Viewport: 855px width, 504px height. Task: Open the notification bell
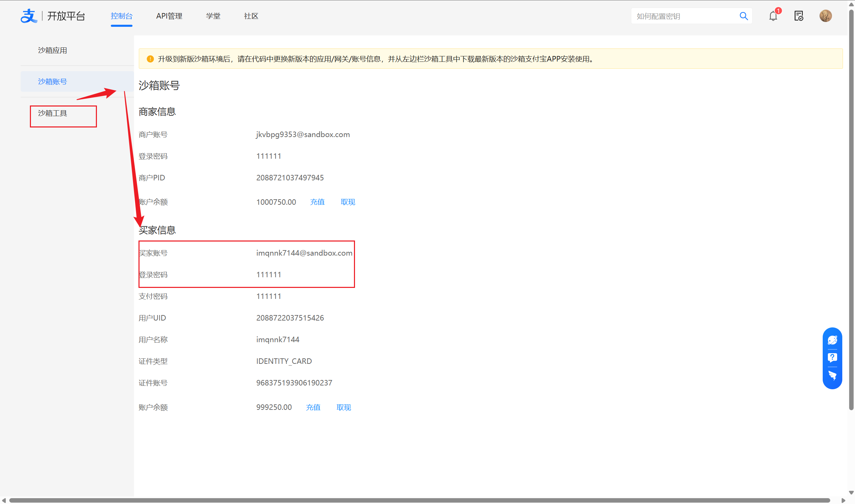773,16
